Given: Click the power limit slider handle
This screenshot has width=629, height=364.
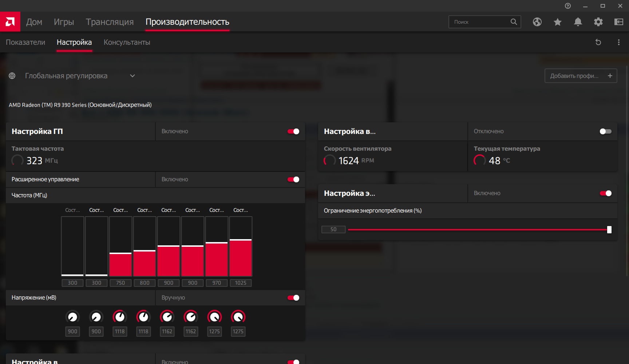Looking at the screenshot, I should click(x=609, y=230).
